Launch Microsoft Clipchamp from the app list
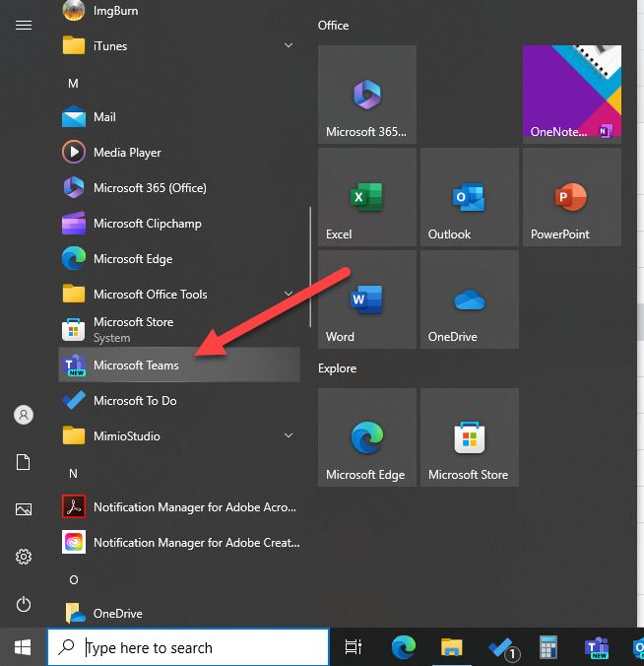 (147, 224)
